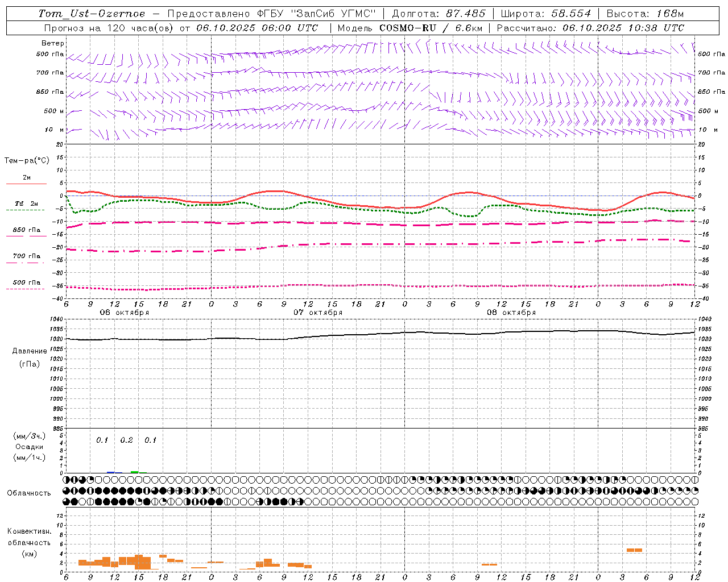
Task: Click 15 on the right temperature axis
Action: point(701,157)
